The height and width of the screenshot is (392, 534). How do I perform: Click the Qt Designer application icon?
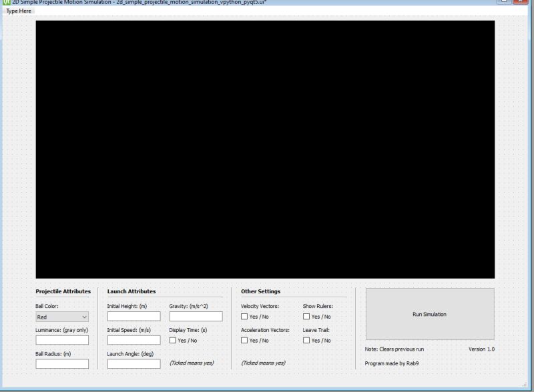5,3
